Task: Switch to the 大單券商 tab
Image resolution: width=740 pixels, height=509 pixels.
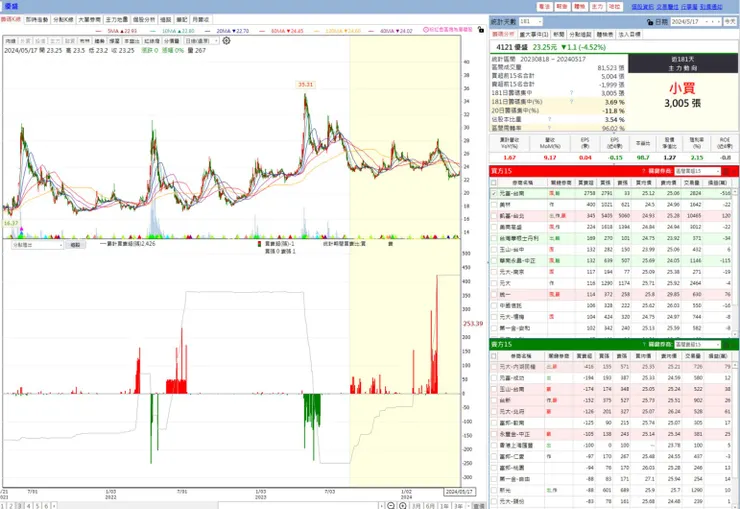Action: pyautogui.click(x=89, y=19)
